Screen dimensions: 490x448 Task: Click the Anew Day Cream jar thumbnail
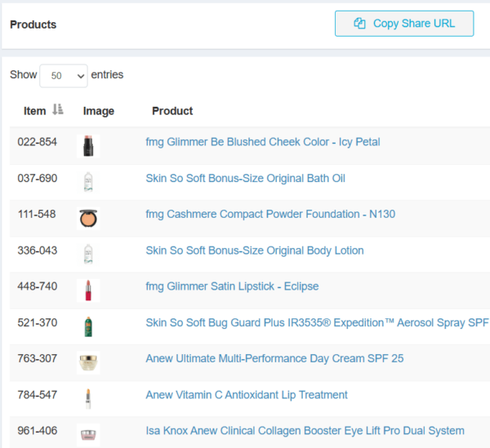[88, 362]
